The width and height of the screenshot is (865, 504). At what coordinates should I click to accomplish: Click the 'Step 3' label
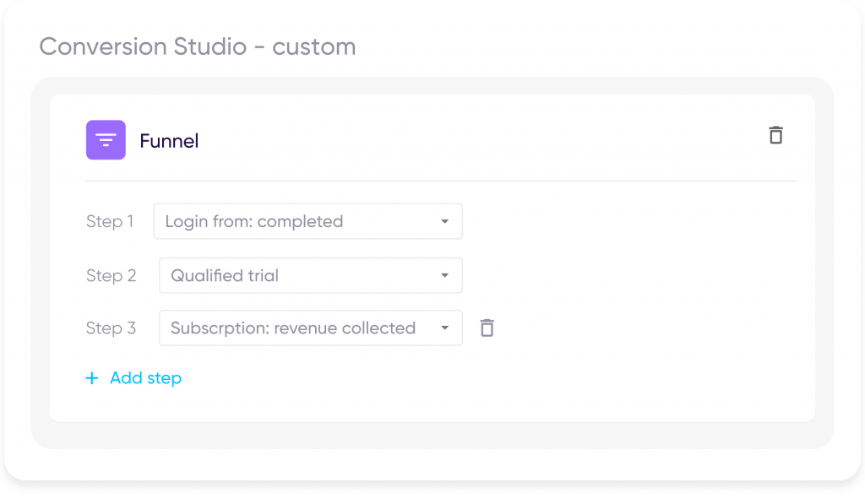pyautogui.click(x=111, y=328)
